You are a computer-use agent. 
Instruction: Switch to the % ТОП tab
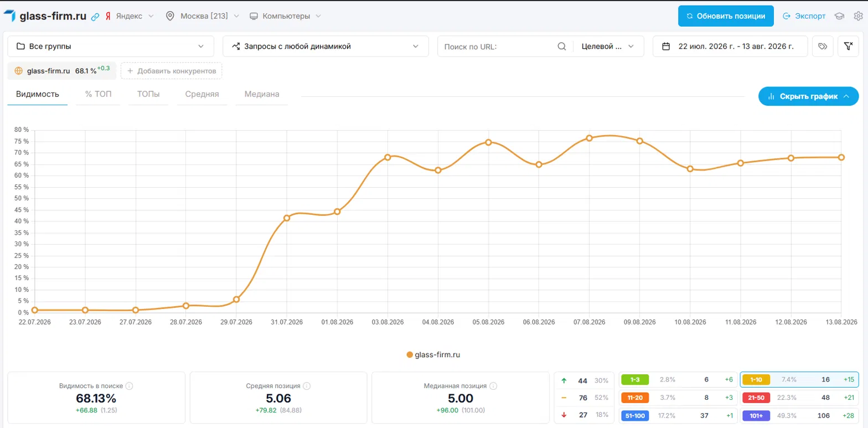point(98,94)
